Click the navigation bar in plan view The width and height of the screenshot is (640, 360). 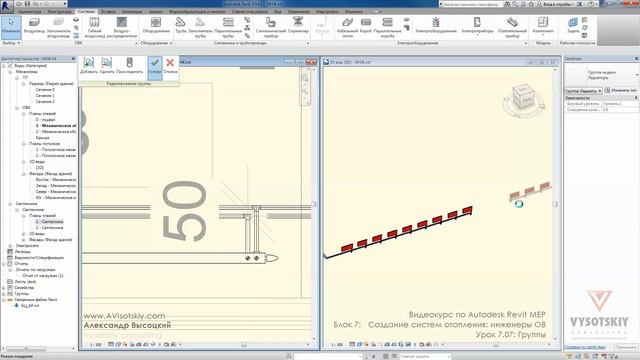click(305, 87)
